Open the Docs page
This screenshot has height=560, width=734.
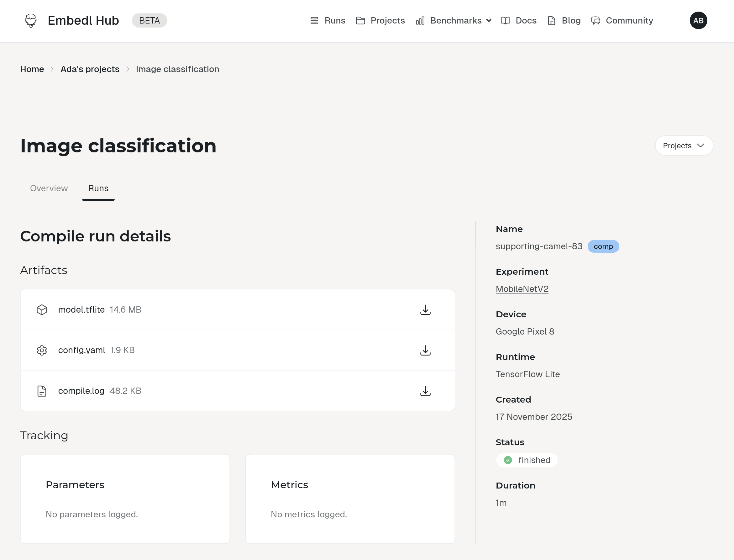click(519, 21)
